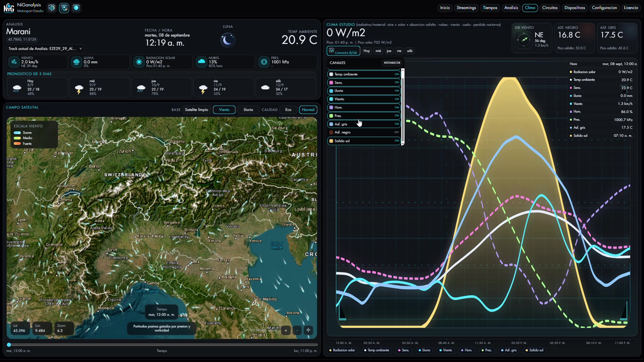
Task: Click the map pin edit icon in header
Action: tap(64, 8)
